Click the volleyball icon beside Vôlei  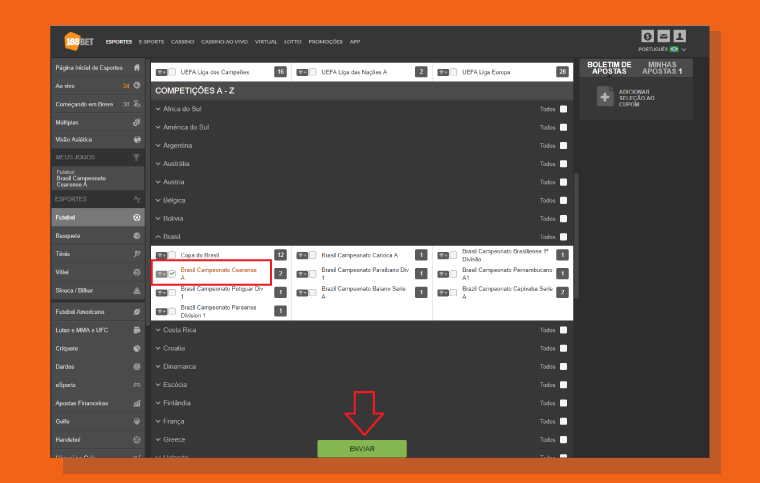pos(137,272)
